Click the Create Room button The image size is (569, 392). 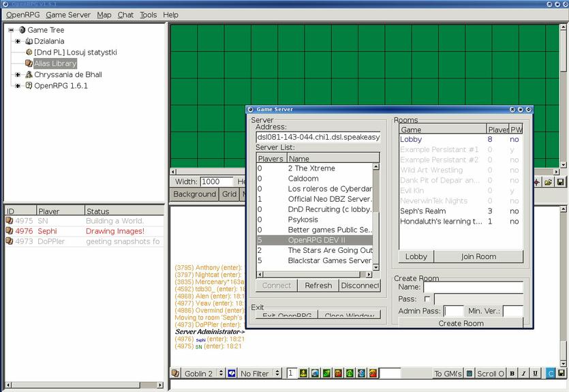(x=461, y=323)
